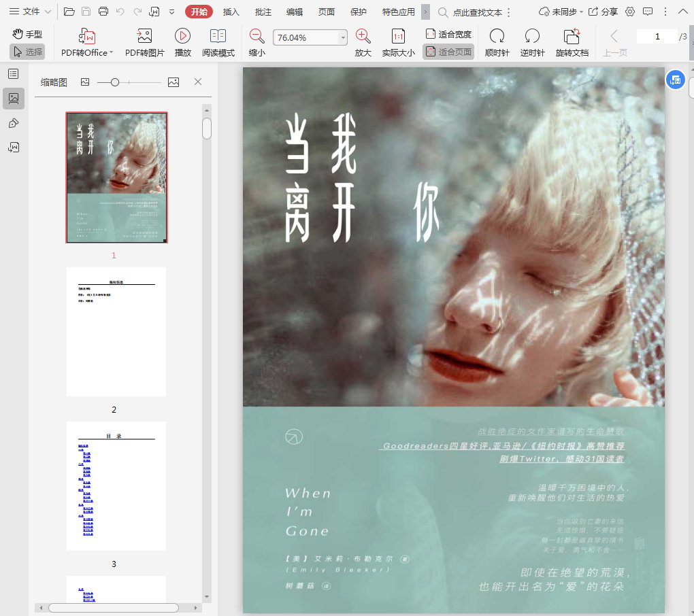Open the annotation panel sidebar icon

14,123
